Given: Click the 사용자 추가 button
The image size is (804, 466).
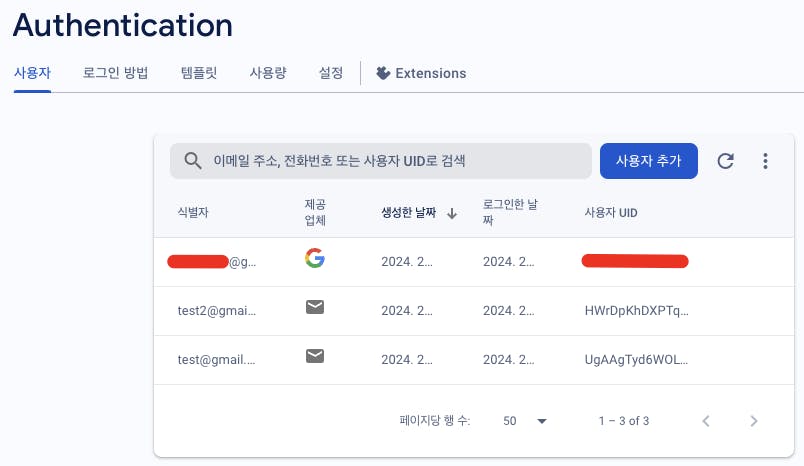Looking at the screenshot, I should [648, 161].
